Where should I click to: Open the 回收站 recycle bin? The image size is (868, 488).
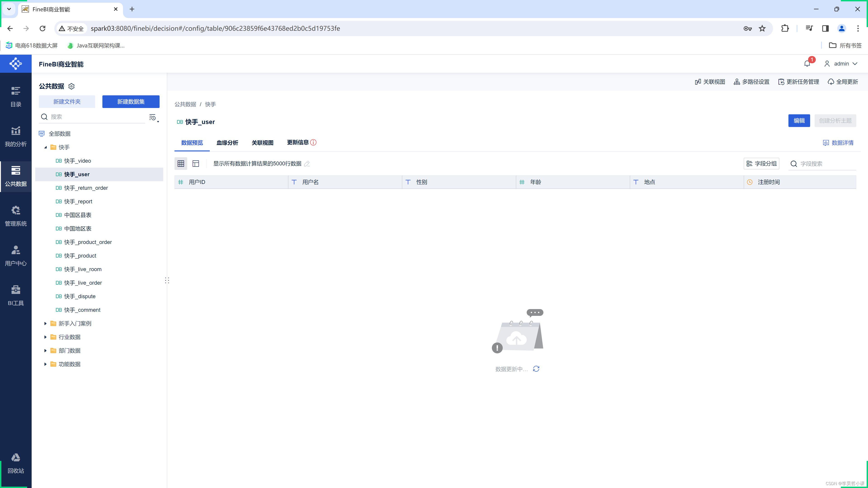tap(16, 463)
